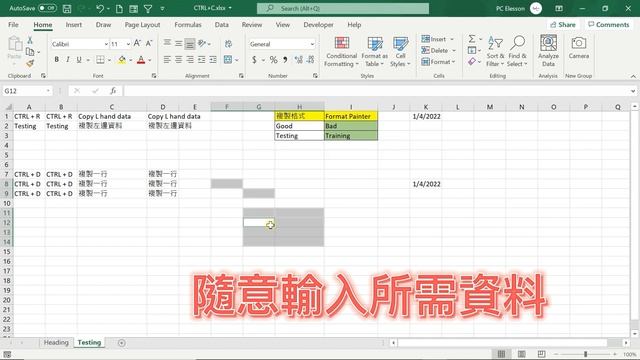The height and width of the screenshot is (360, 640).
Task: Switch to the Insert tab
Action: (x=73, y=24)
